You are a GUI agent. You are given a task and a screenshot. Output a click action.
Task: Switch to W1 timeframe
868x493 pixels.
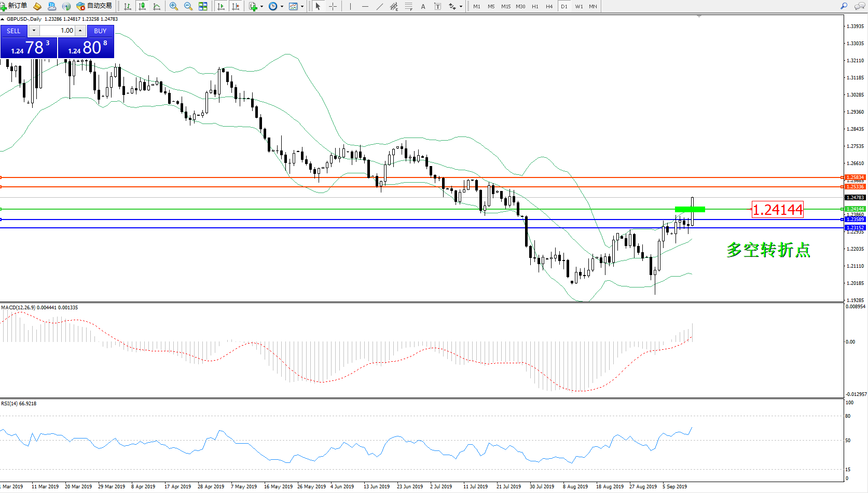click(x=578, y=6)
